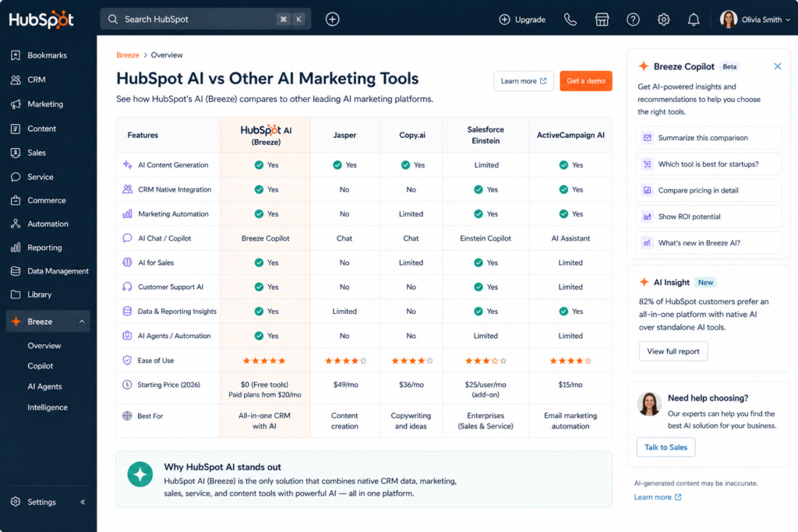Click the Commerce bag icon

click(16, 200)
